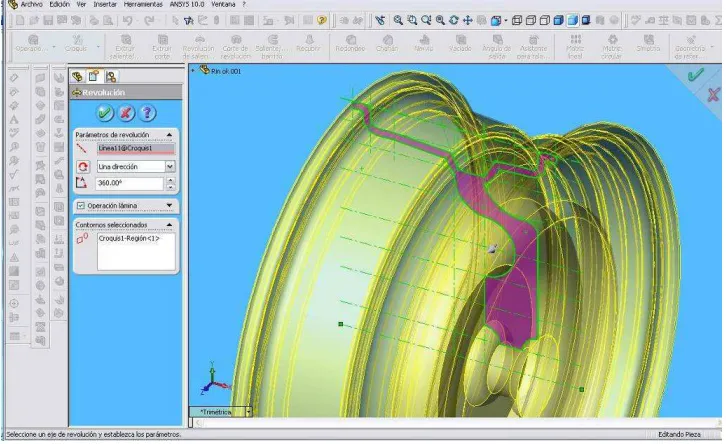Open the Ventana menu

pyautogui.click(x=223, y=4)
